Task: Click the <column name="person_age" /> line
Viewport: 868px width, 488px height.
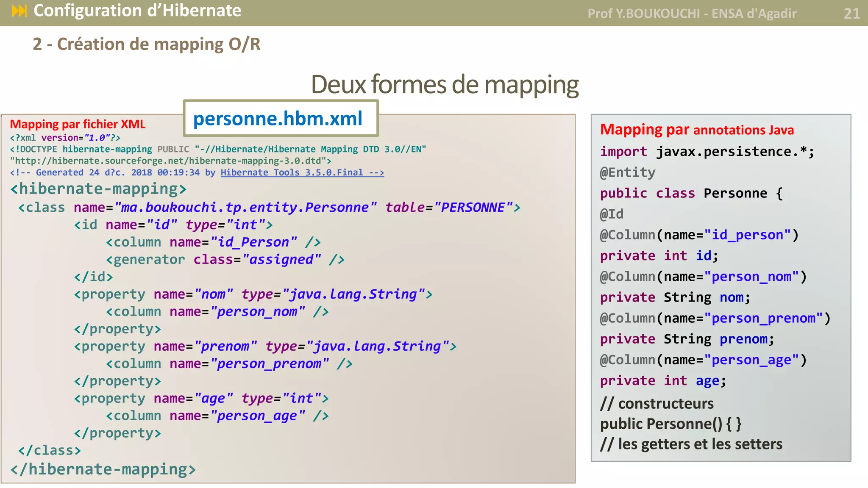Action: (x=217, y=416)
